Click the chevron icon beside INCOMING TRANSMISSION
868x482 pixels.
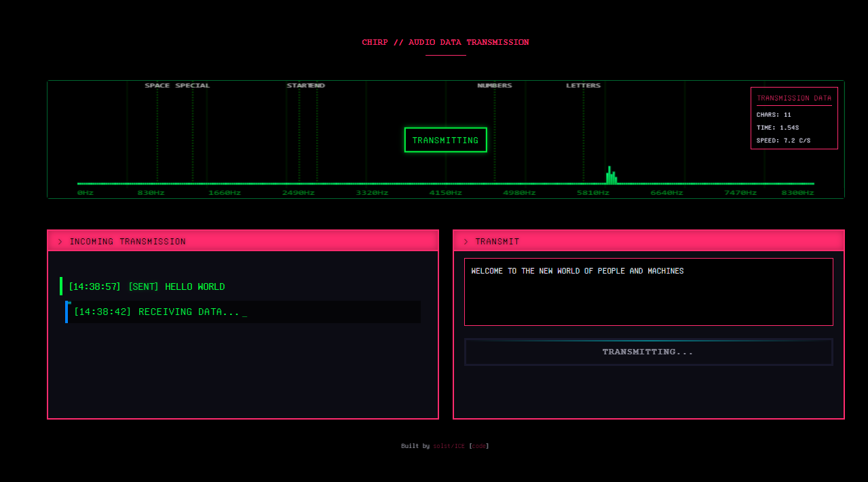tap(60, 242)
